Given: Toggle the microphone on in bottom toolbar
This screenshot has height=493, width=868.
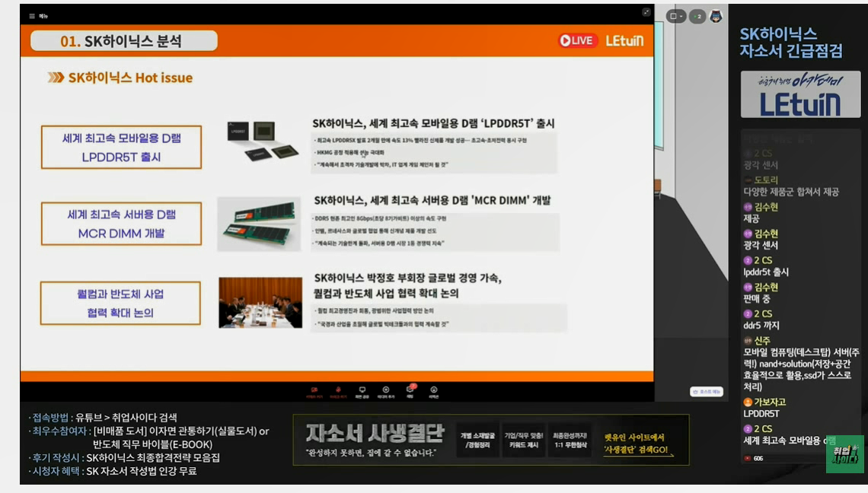Looking at the screenshot, I should pyautogui.click(x=338, y=393).
